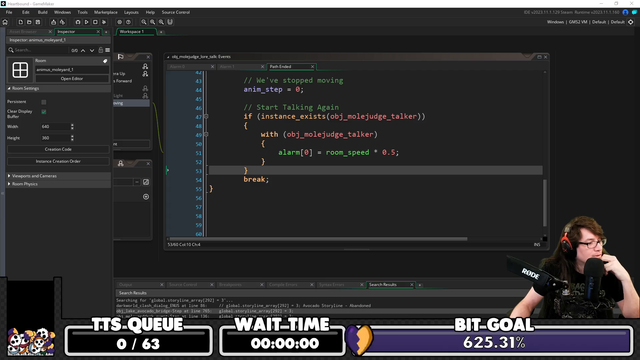640x360 pixels.
Task: Click the large room grid thumbnail icon
Action: (20, 70)
